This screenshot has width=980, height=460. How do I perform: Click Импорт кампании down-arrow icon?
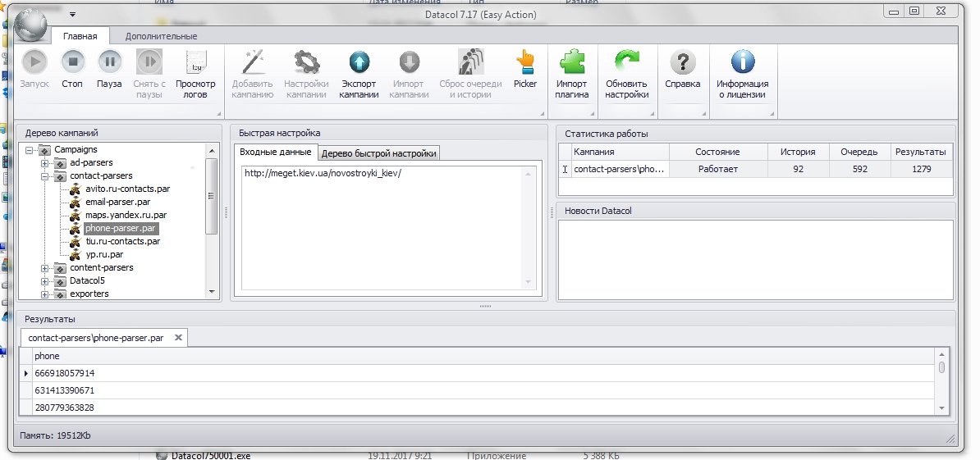coord(410,61)
